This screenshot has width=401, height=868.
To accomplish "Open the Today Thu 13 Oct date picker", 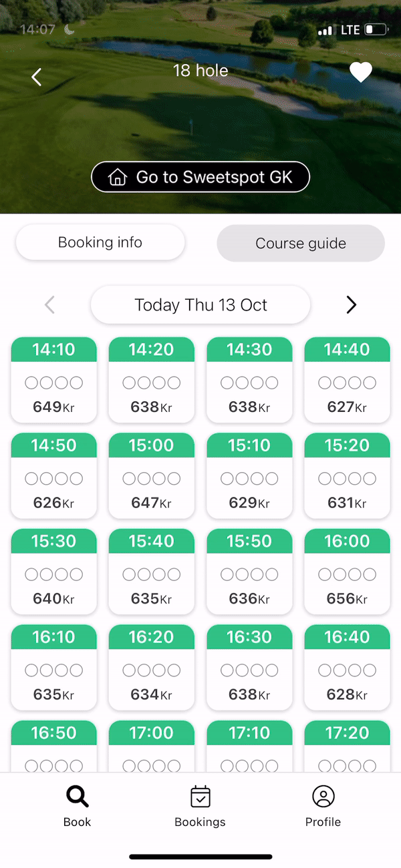I will coord(200,305).
